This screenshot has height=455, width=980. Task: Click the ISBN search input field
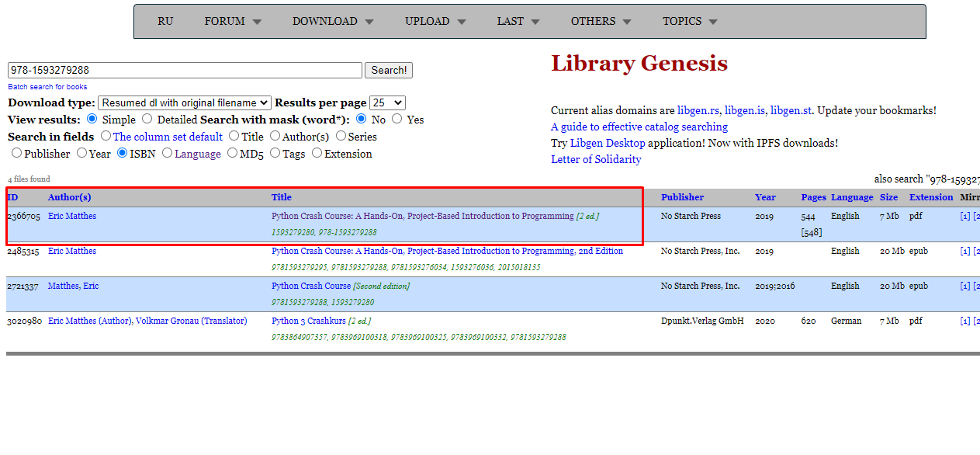pos(185,70)
